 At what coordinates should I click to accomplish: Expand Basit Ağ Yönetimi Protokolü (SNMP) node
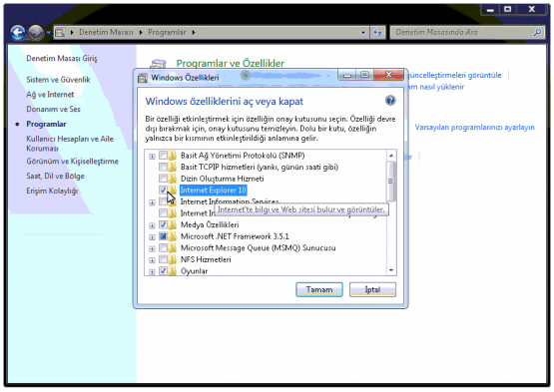coord(152,156)
